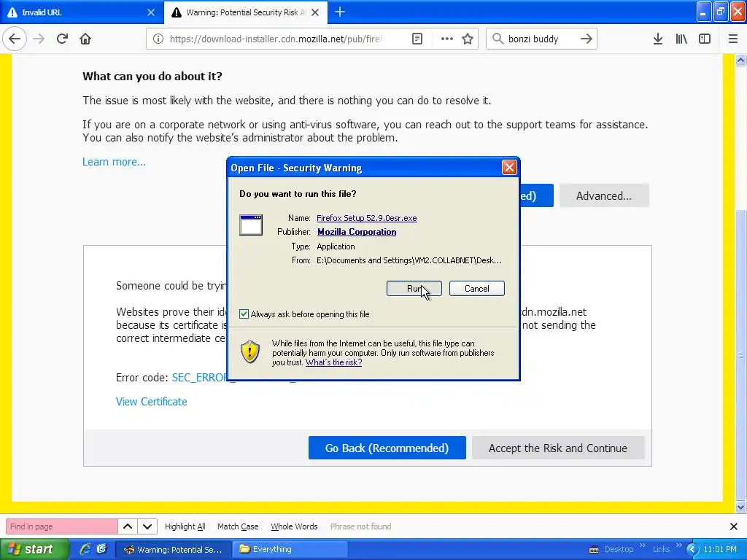Run the Firefox Setup file
The image size is (747, 560).
tap(414, 289)
